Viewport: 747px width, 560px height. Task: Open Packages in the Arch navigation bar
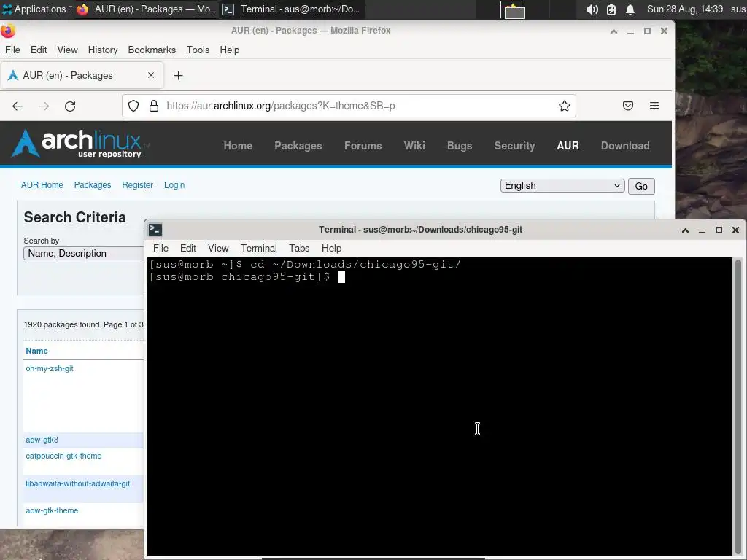pyautogui.click(x=298, y=146)
